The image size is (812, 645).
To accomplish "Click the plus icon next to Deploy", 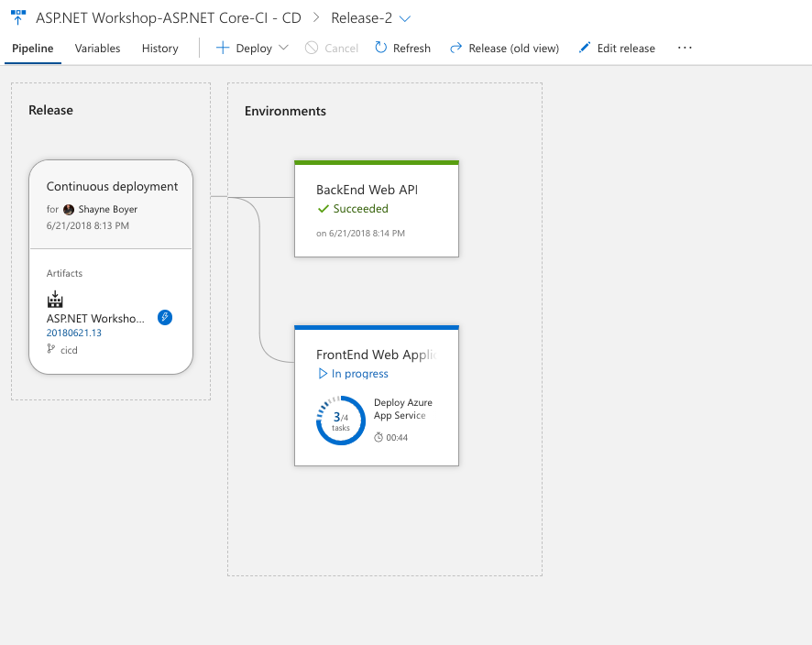I will click(x=223, y=48).
